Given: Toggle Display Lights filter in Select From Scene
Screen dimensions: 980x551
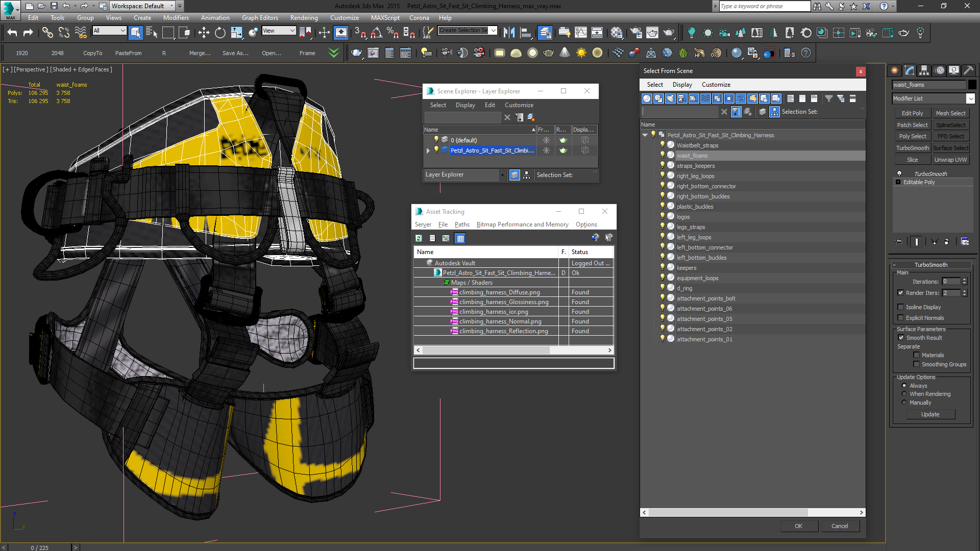Looking at the screenshot, I should pyautogui.click(x=670, y=98).
